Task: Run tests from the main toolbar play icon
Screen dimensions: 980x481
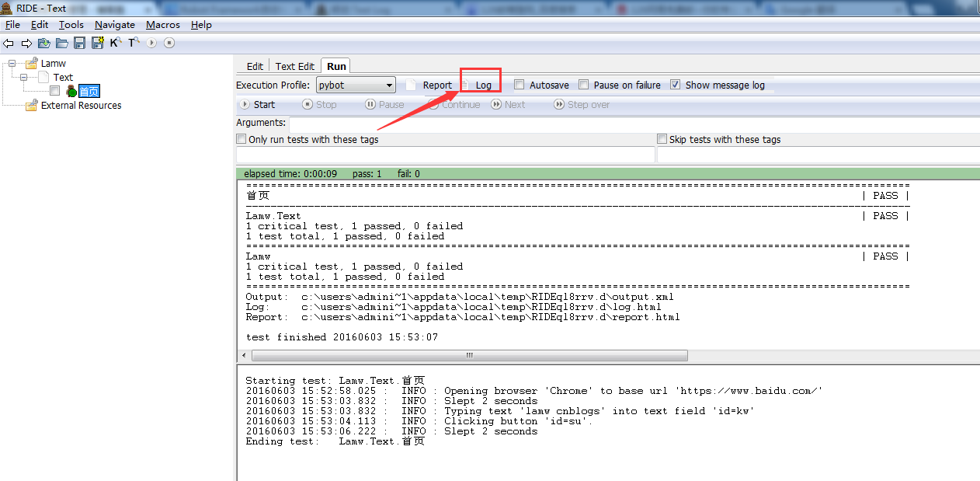Action: tap(152, 43)
